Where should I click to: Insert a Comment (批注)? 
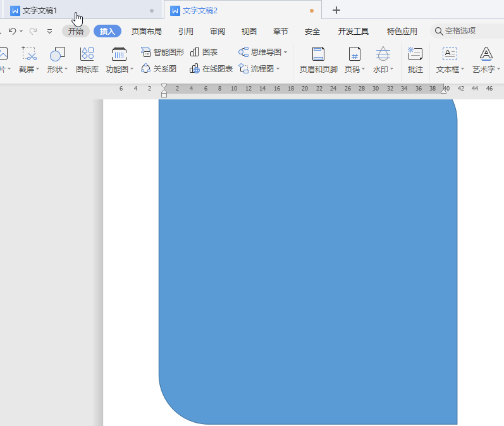pos(415,60)
